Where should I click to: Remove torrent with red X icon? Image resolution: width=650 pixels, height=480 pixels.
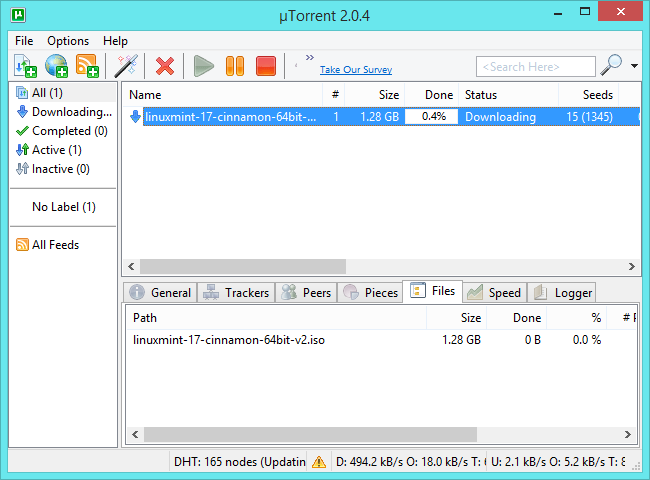tap(165, 67)
